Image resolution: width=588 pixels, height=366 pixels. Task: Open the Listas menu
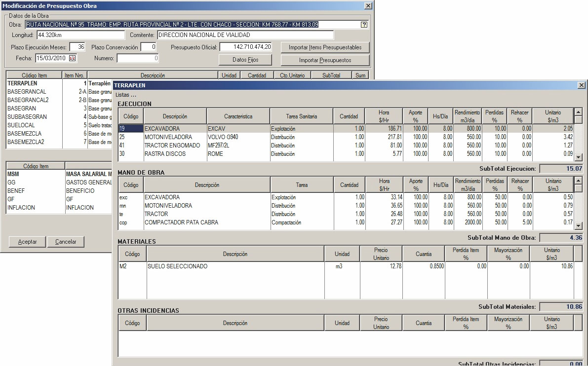coord(126,95)
